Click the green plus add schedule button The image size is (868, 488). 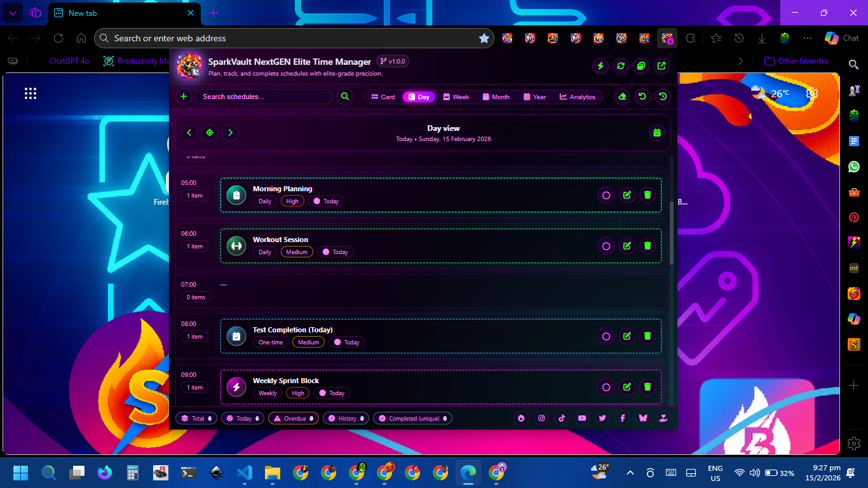click(x=184, y=97)
